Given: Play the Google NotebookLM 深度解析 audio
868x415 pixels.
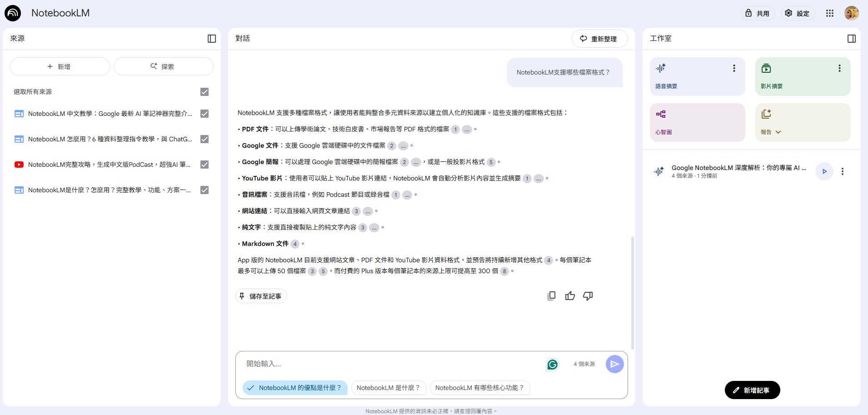Looking at the screenshot, I should (824, 171).
